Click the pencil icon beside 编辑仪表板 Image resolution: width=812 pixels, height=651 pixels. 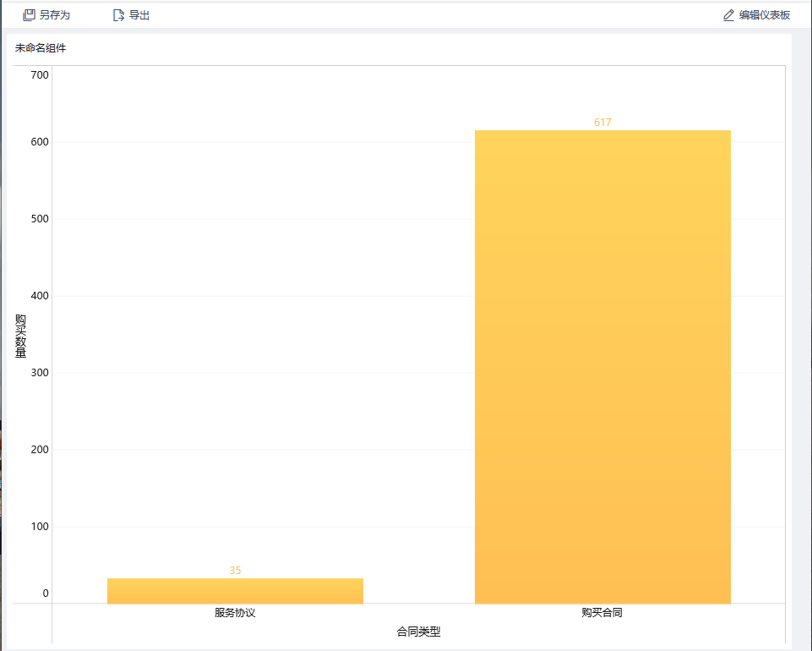click(728, 15)
